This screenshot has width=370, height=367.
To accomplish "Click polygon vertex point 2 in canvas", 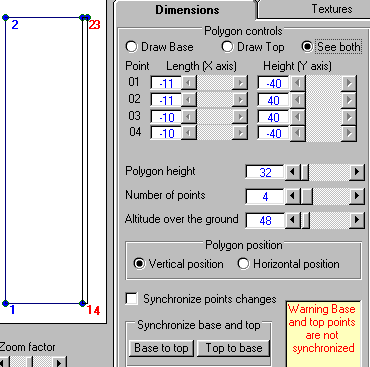I will (x=5, y=17).
